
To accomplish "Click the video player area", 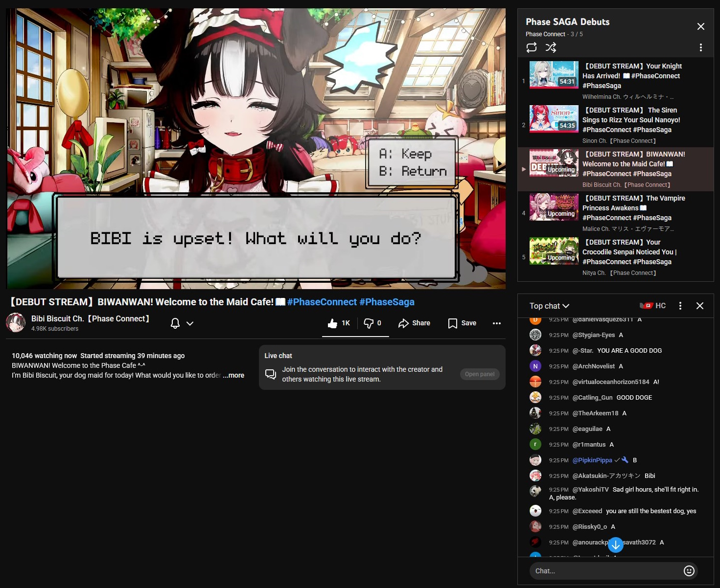I will click(x=256, y=148).
